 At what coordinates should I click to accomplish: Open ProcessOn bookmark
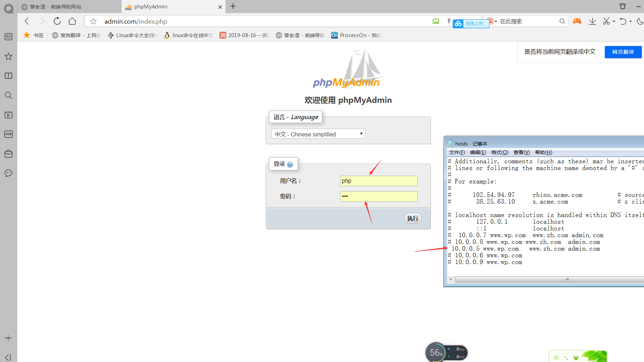pos(356,35)
